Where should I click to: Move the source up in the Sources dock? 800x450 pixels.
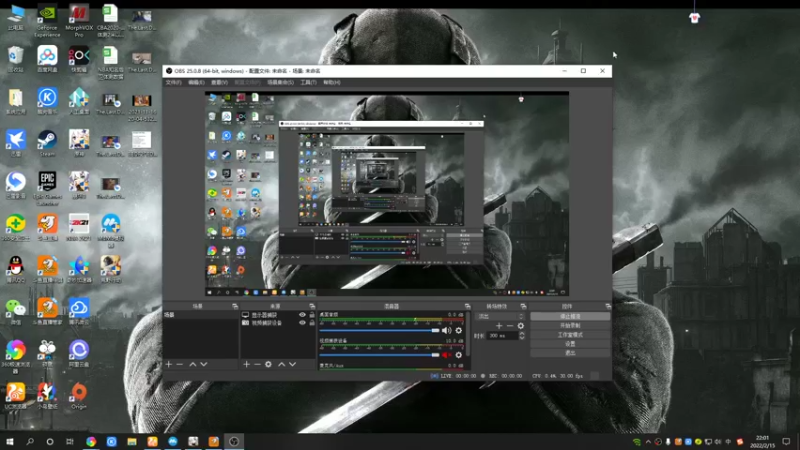[x=281, y=364]
